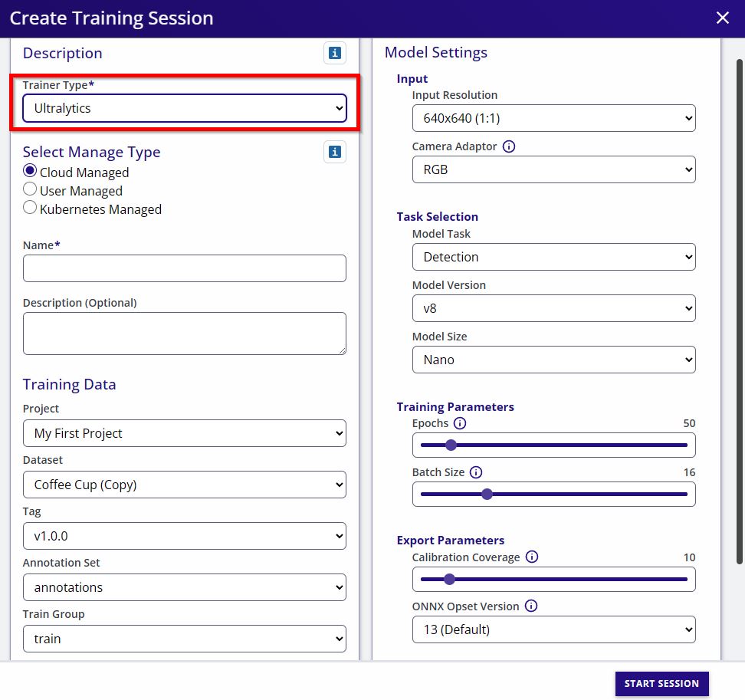Open the Input Resolution dropdown
Viewport: 745px width, 700px height.
tap(553, 118)
